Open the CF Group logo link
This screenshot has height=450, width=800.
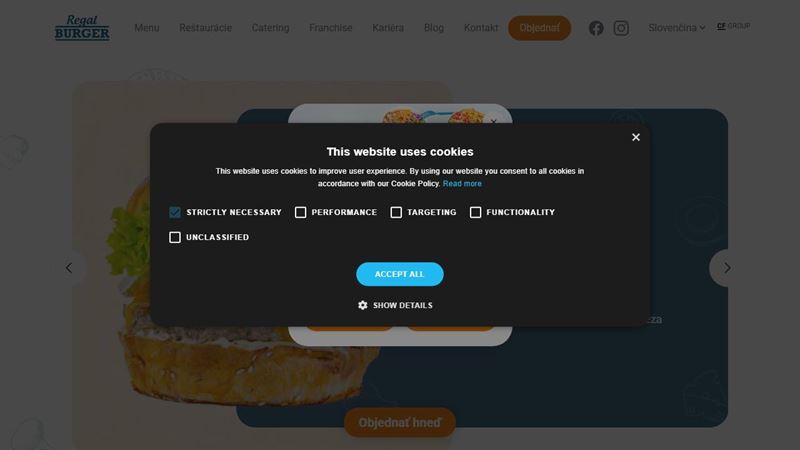point(734,26)
